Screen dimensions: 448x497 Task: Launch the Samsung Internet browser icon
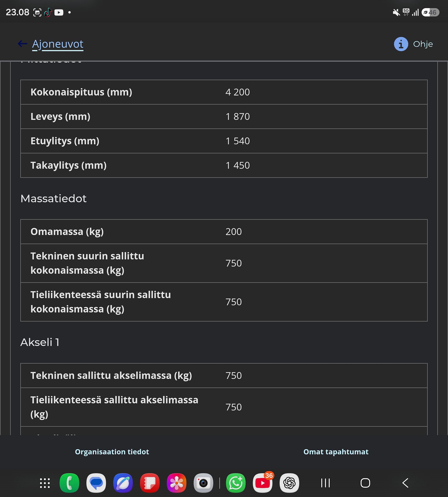(123, 483)
